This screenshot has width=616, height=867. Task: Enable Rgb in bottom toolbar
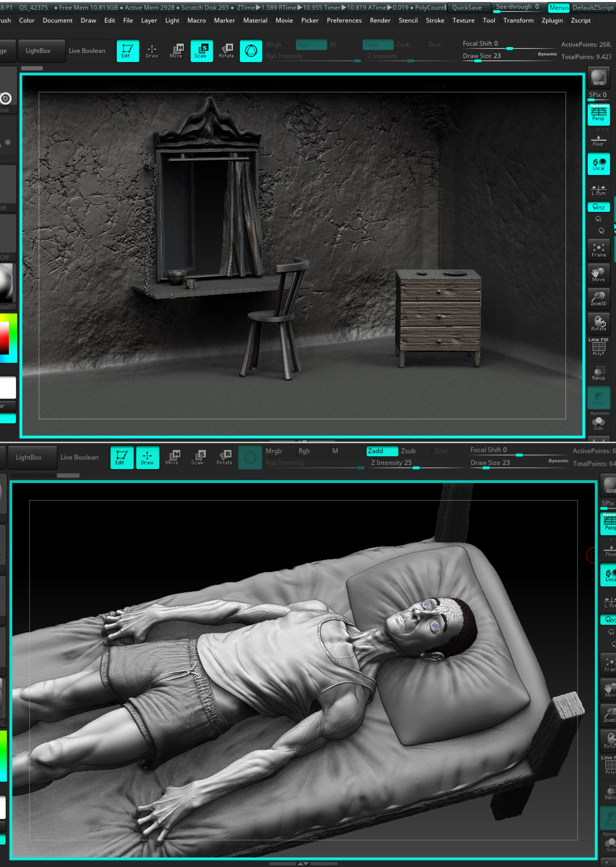pyautogui.click(x=312, y=451)
